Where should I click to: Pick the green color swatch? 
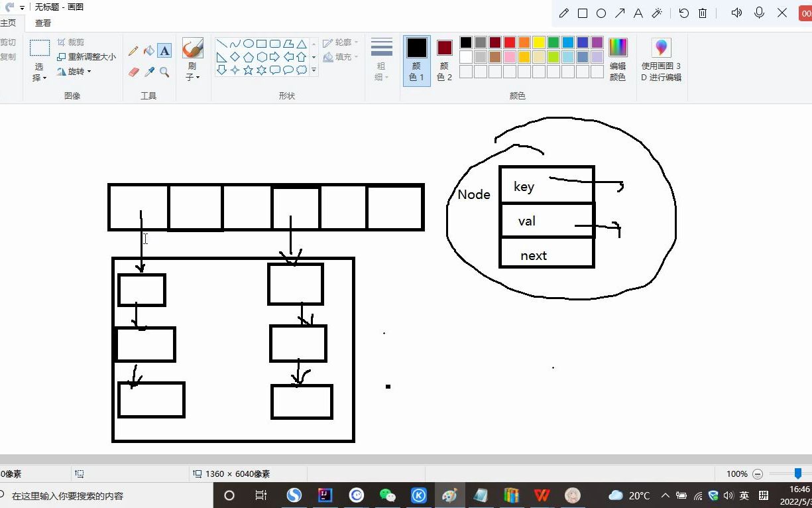click(553, 42)
